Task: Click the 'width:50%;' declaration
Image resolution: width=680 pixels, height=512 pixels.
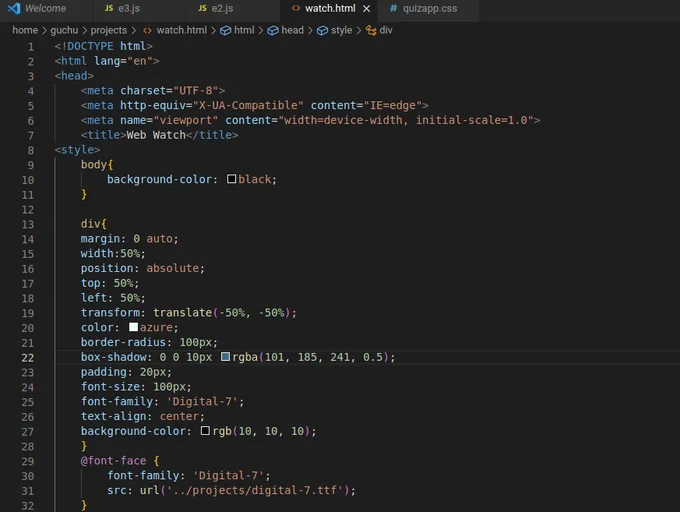Action: (x=113, y=254)
